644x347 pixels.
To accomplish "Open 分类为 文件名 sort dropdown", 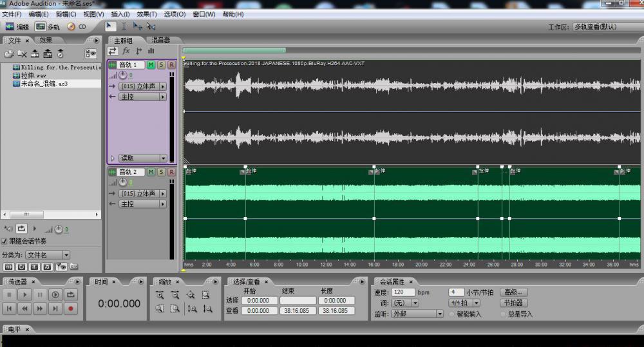I will point(48,255).
